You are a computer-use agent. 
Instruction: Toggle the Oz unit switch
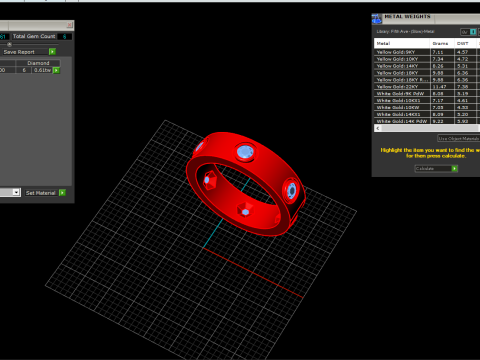(x=469, y=32)
